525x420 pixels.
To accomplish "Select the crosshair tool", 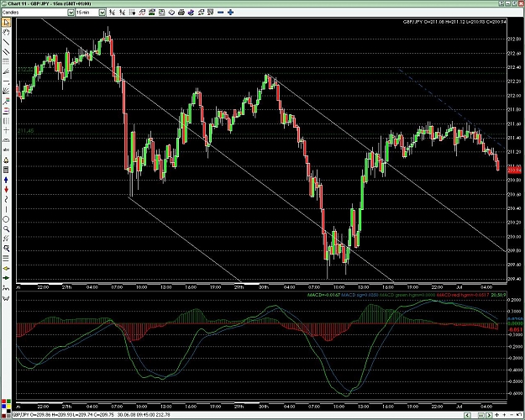I will tap(6, 130).
